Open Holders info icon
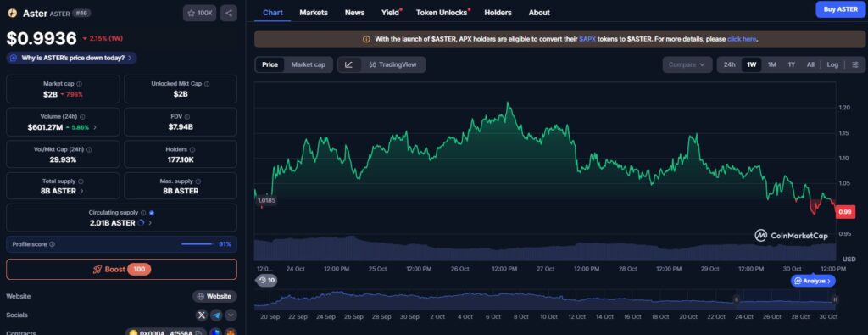The height and width of the screenshot is (335, 868). [x=192, y=149]
